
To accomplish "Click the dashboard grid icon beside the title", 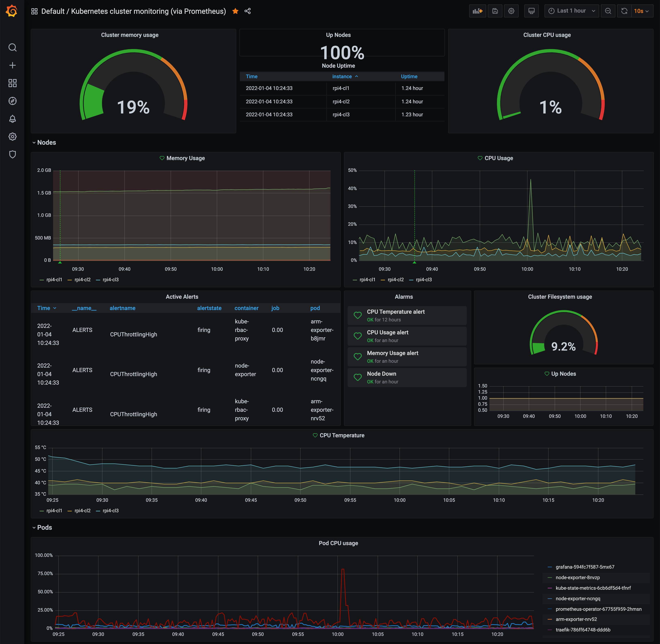I will coord(34,11).
